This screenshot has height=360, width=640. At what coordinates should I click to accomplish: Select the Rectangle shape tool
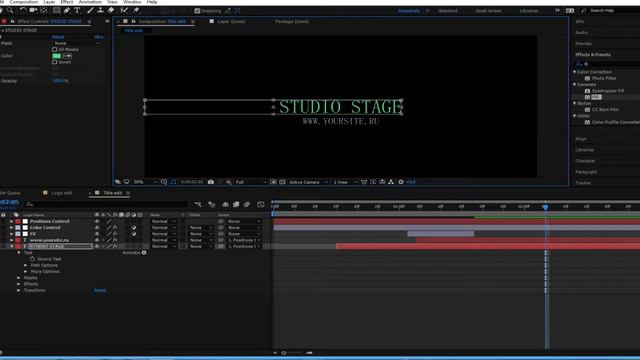tap(56, 10)
